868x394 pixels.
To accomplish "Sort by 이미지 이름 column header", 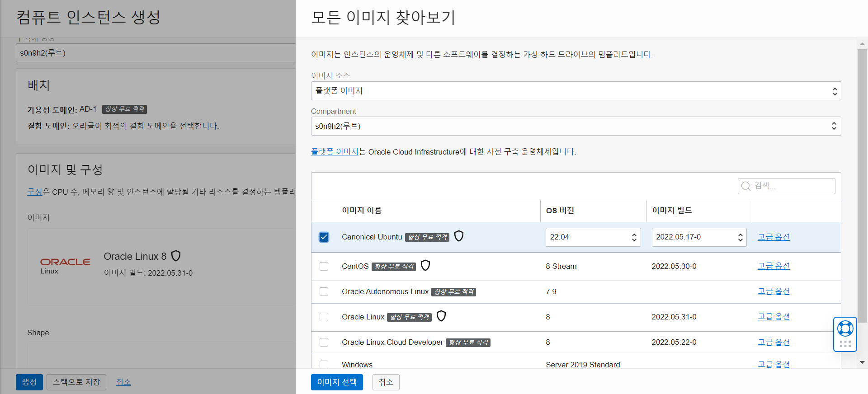I will (x=362, y=211).
